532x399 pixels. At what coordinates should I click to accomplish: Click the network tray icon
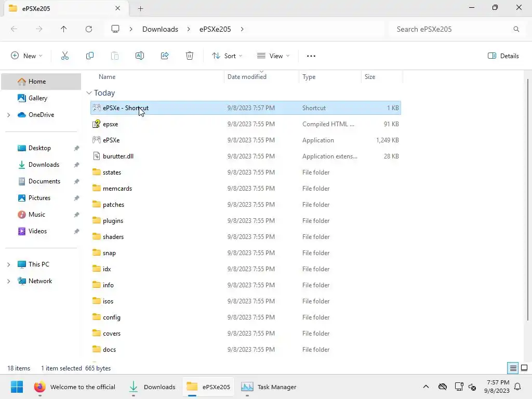(x=459, y=387)
